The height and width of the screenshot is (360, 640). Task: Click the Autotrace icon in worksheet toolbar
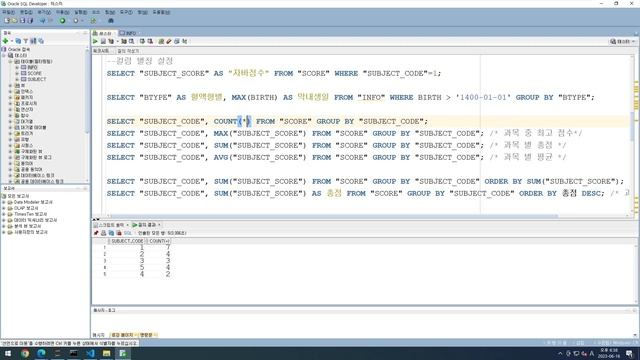124,41
